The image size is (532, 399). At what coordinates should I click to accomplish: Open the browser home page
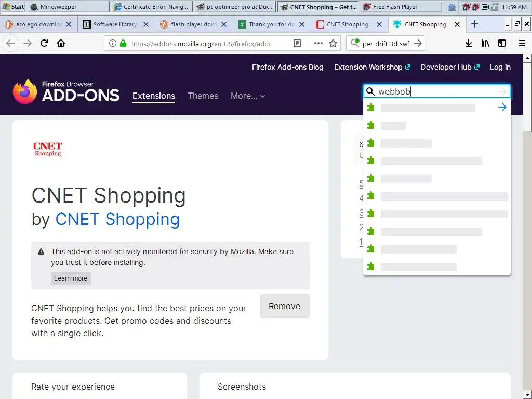pos(61,44)
